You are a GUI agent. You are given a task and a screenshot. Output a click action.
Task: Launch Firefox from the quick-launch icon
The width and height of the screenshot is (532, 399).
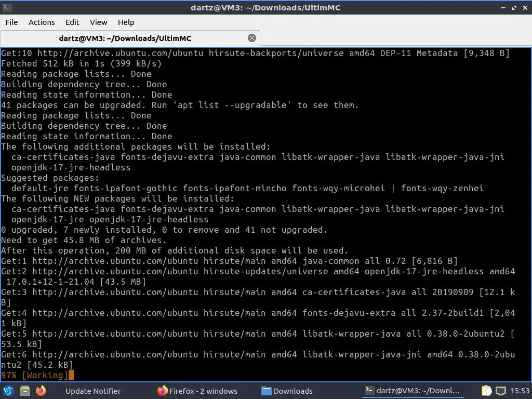click(x=41, y=391)
